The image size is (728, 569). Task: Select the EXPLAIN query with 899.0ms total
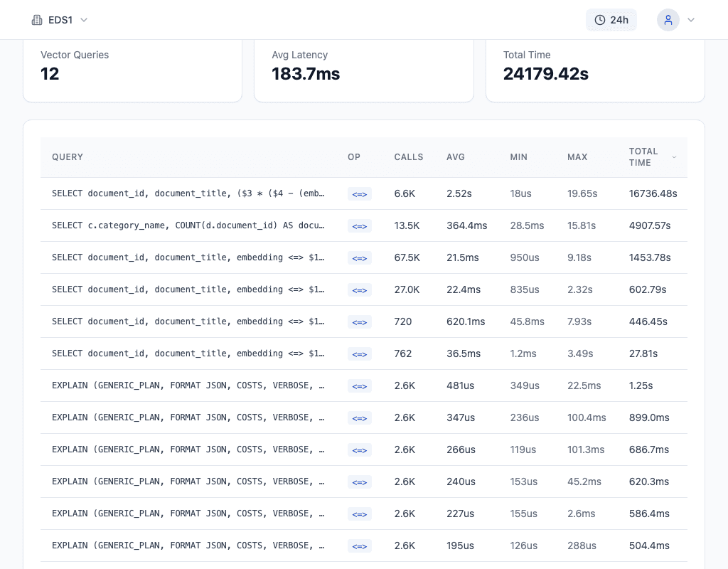pos(188,418)
